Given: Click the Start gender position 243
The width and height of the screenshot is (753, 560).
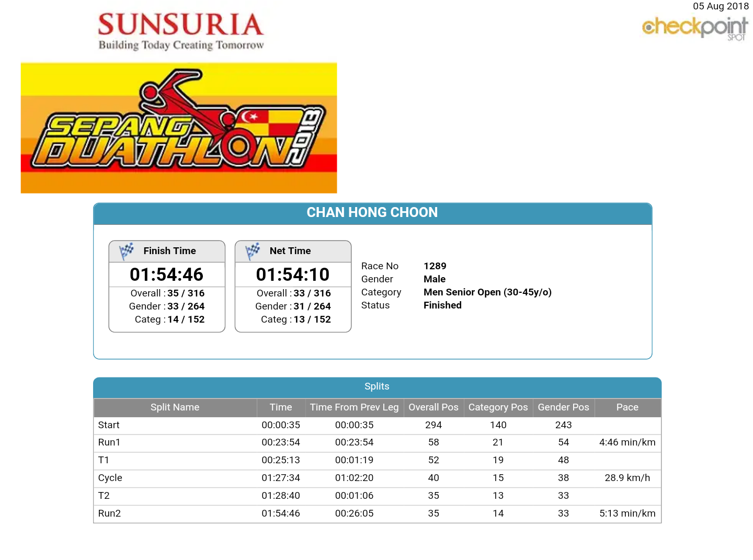Looking at the screenshot, I should click(x=564, y=425).
